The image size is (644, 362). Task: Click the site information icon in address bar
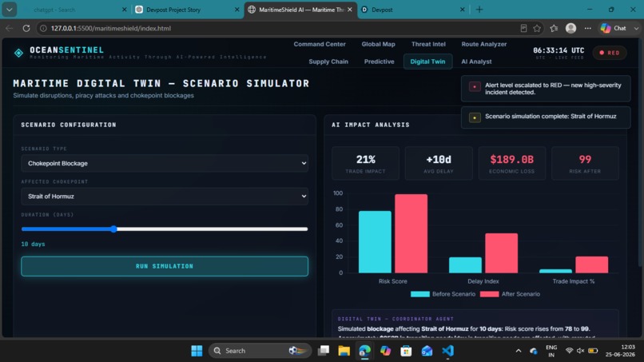click(x=42, y=28)
